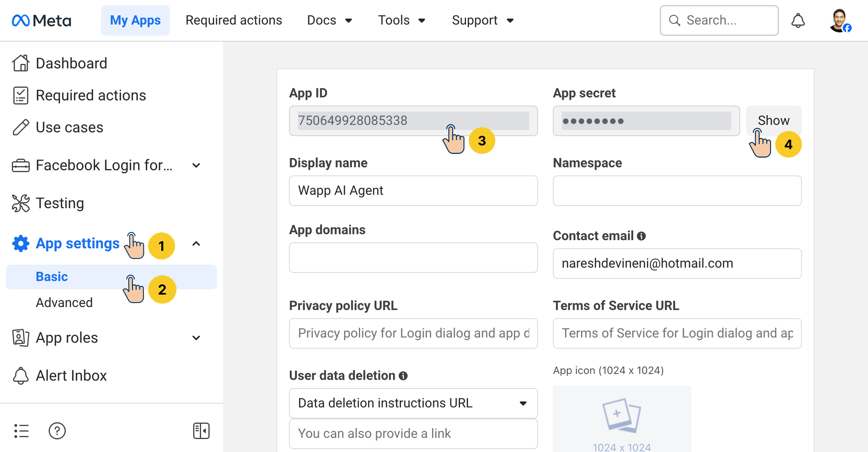Go to Dashboard in the sidebar
868x452 pixels.
pyautogui.click(x=71, y=63)
